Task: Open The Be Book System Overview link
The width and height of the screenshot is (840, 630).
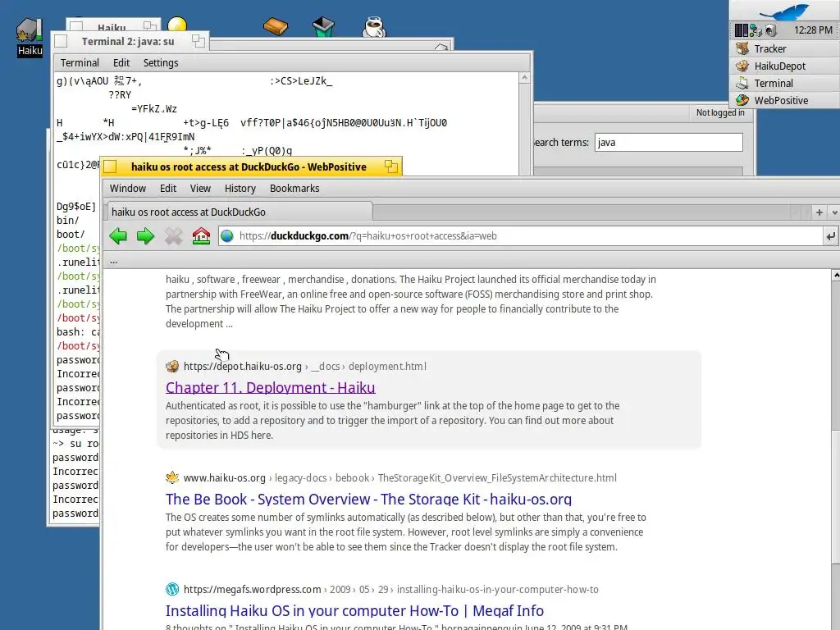Action: [368, 500]
